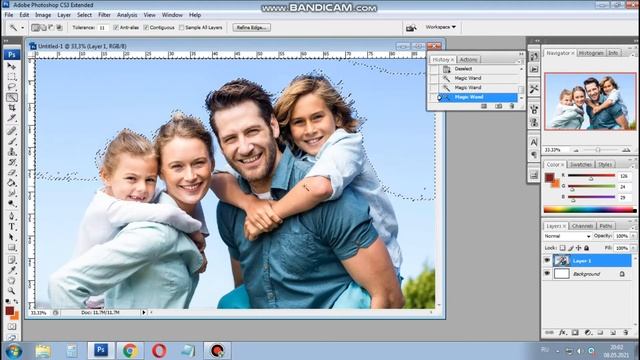Create new adjustment layer icon
Viewport: 640px width, 360px height.
click(x=588, y=333)
